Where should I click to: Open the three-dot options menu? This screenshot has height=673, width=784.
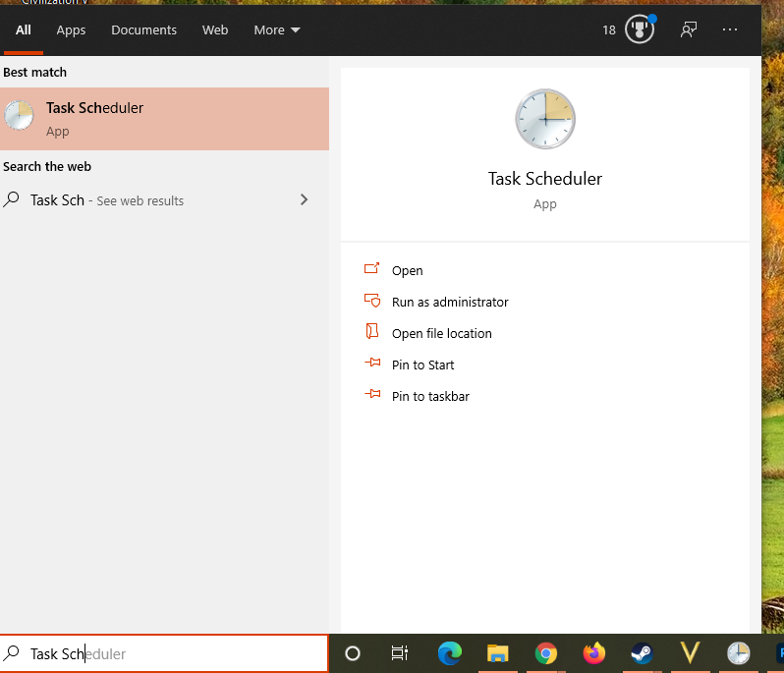tap(730, 29)
